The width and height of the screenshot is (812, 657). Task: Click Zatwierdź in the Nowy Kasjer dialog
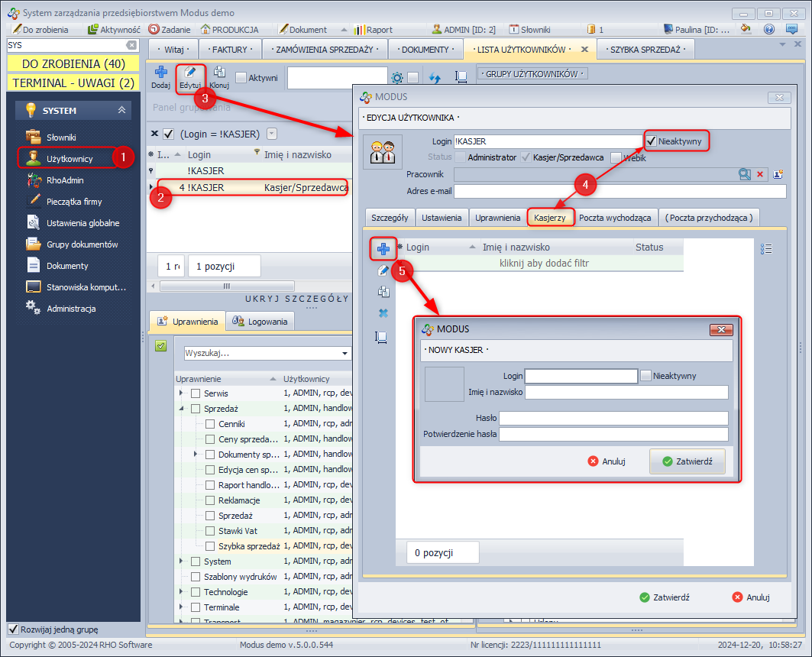pyautogui.click(x=687, y=461)
